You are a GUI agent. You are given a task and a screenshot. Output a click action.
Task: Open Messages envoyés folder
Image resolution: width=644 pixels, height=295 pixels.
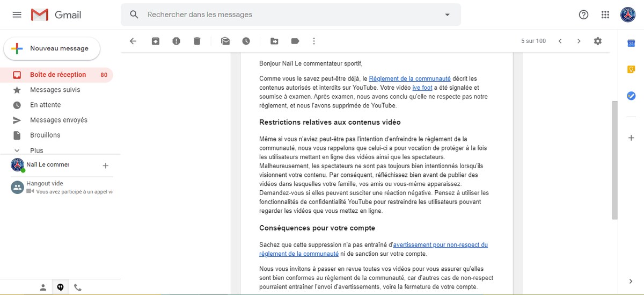click(x=57, y=120)
